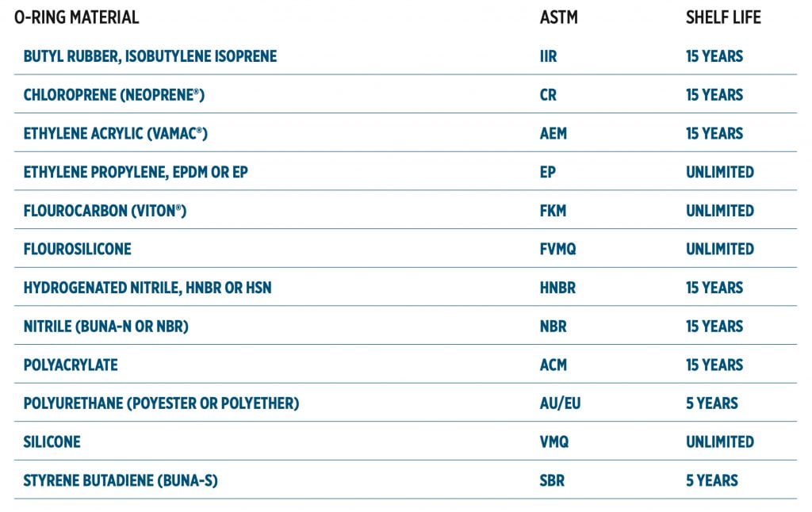Select the SBR ASTM code

552,480
